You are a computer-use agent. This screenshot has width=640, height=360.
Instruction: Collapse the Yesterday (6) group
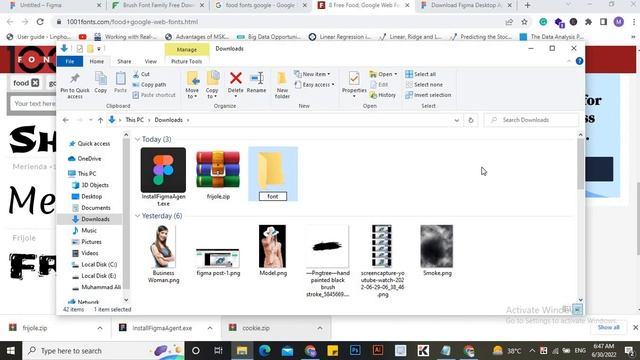138,216
